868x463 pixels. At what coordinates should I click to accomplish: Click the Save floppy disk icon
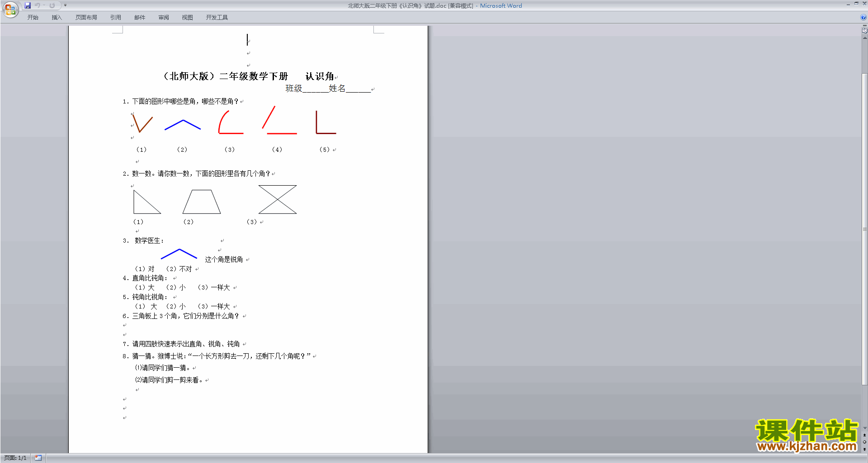pos(28,5)
